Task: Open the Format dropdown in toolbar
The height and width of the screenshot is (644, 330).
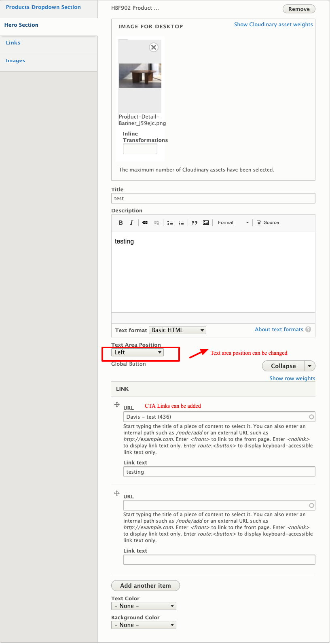Action: 233,223
